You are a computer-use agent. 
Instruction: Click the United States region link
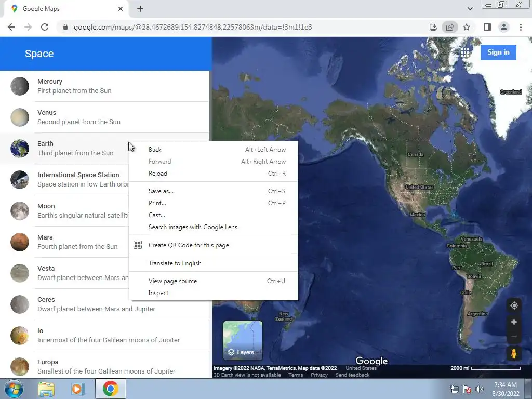pyautogui.click(x=361, y=368)
